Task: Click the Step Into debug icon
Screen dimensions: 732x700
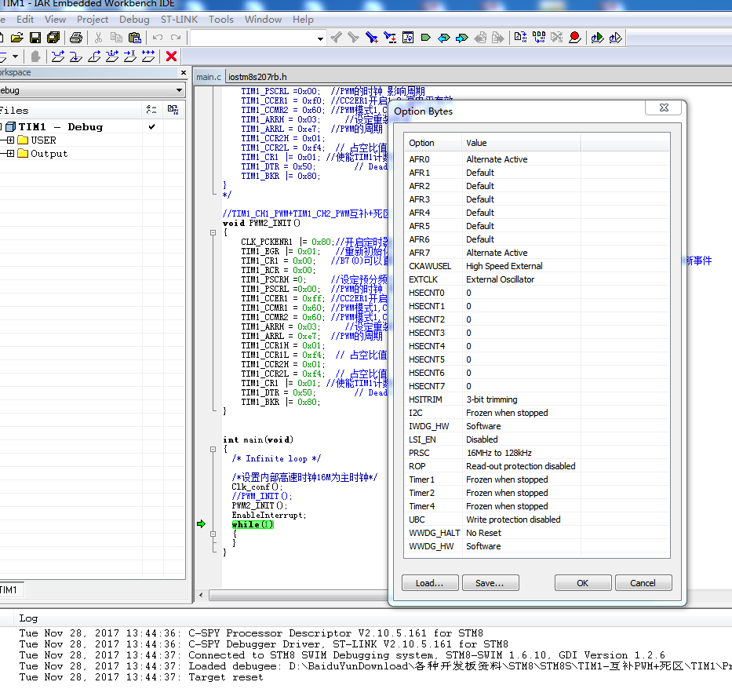Action: pos(75,57)
